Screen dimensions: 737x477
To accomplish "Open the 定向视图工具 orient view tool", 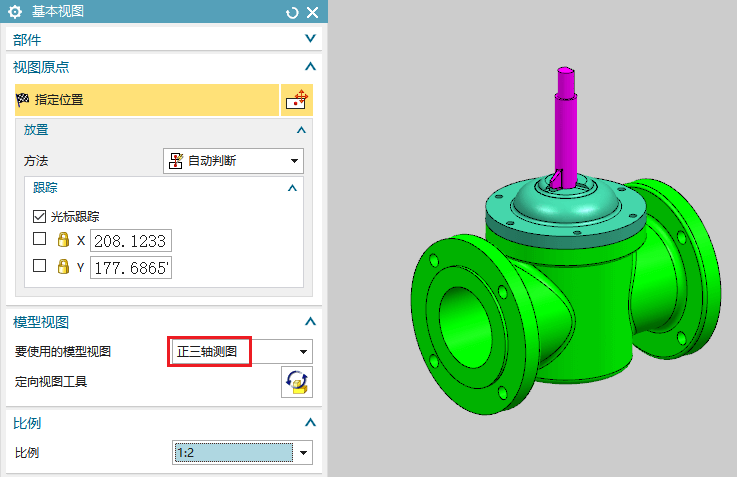I will pyautogui.click(x=297, y=382).
